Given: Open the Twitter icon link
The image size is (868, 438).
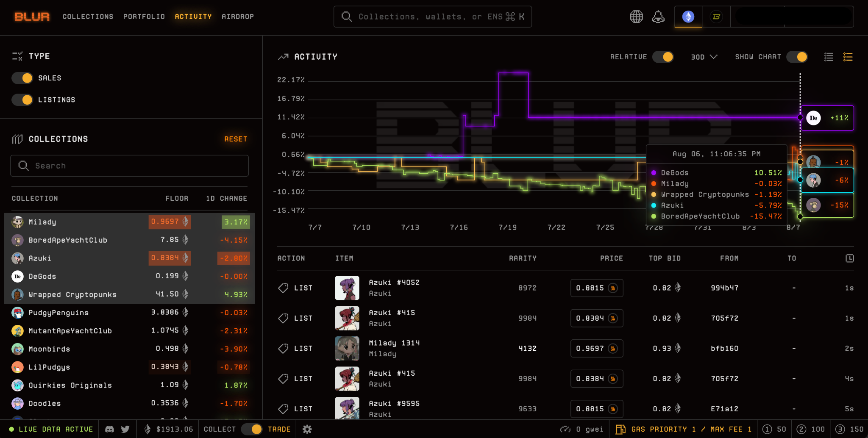Looking at the screenshot, I should tap(125, 429).
